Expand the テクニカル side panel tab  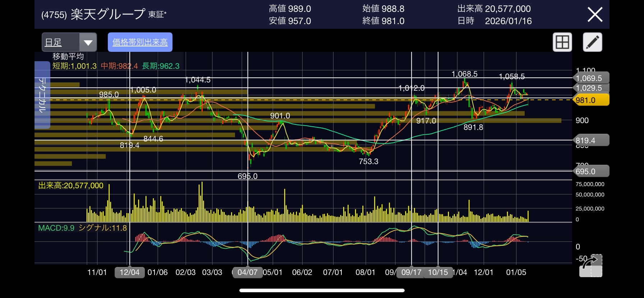tap(42, 95)
